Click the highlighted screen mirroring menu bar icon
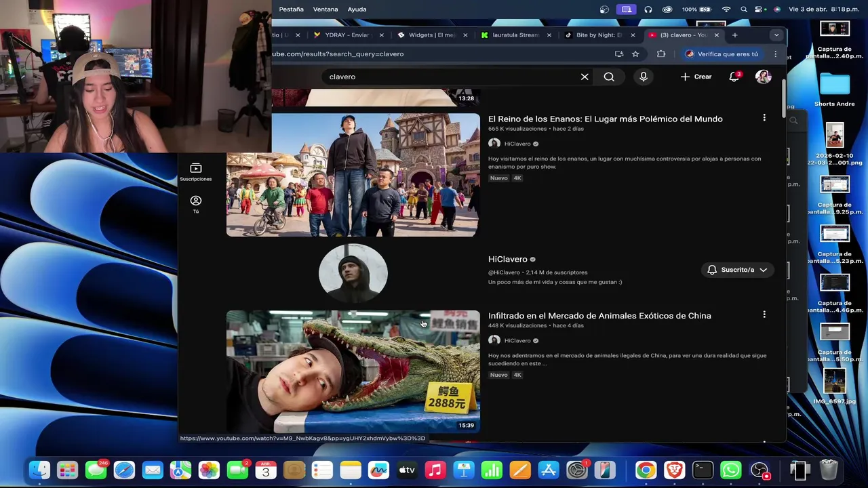Viewport: 868px width, 488px height. (626, 9)
